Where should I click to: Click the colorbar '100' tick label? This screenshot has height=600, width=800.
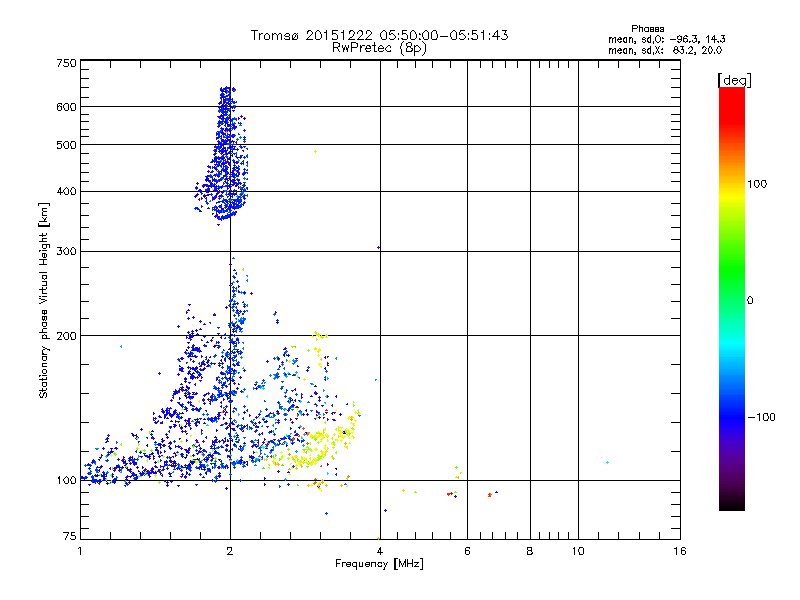click(x=757, y=184)
